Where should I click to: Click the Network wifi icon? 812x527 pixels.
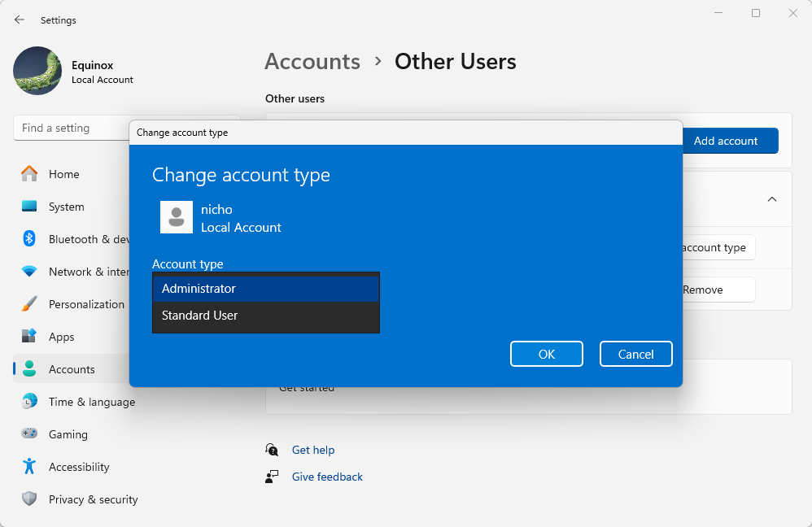pos(29,272)
